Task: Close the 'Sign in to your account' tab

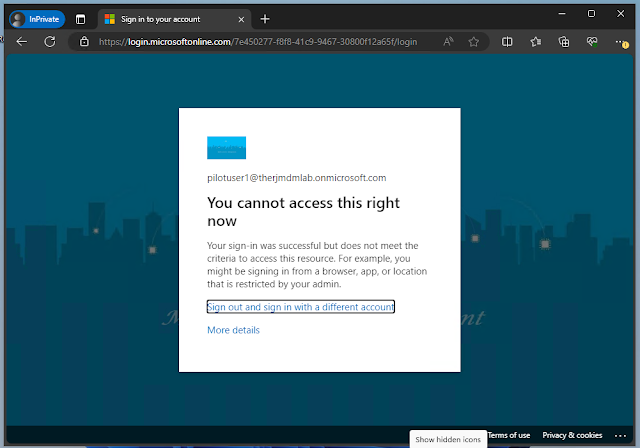Action: 241,20
